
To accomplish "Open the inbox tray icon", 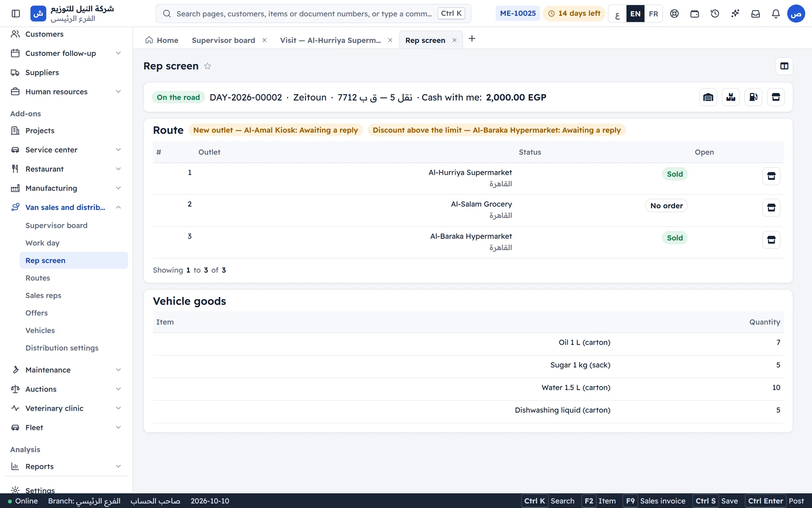I will tap(755, 14).
